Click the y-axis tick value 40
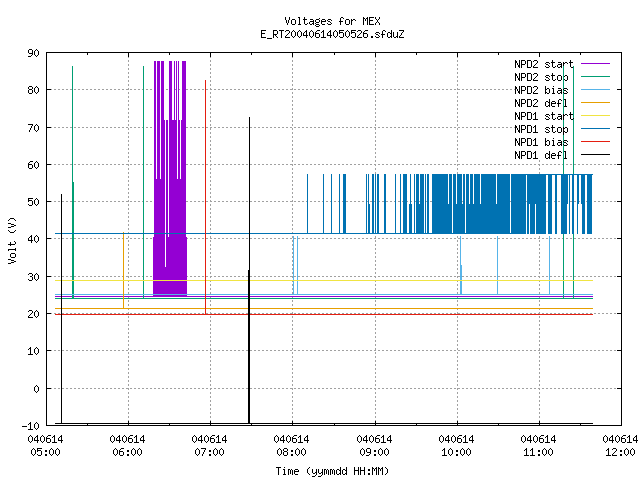This screenshot has height=480, width=640. point(33,239)
